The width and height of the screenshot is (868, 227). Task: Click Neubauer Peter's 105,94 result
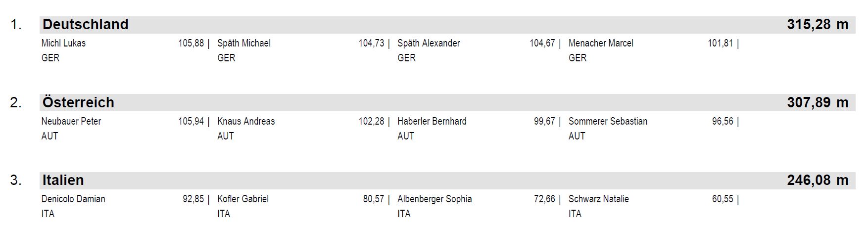pyautogui.click(x=191, y=121)
